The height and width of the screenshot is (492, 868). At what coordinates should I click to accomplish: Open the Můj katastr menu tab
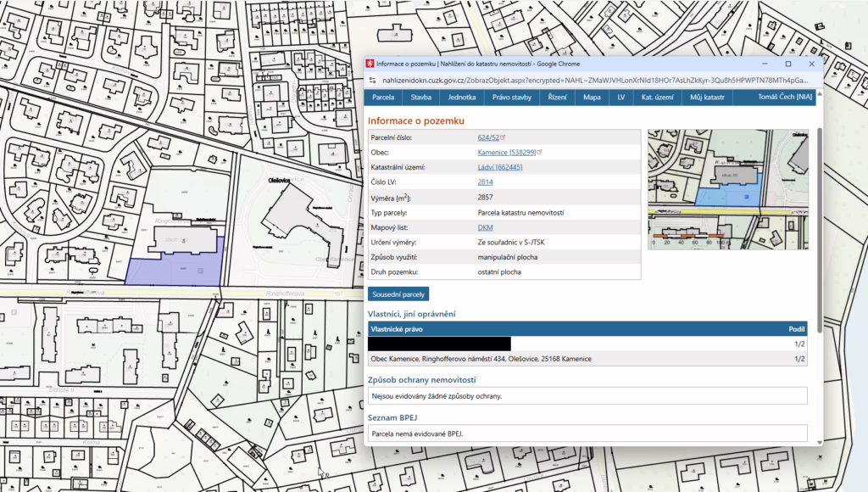pos(707,97)
